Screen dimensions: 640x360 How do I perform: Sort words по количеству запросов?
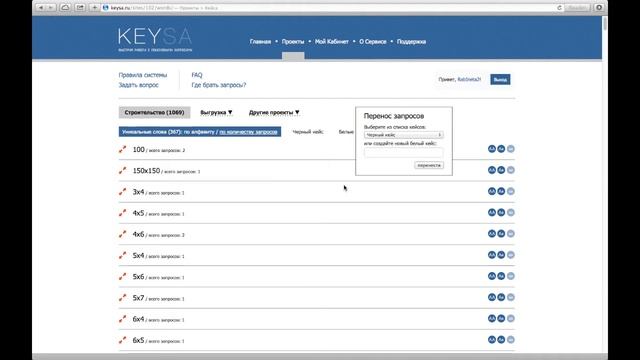coord(248,132)
